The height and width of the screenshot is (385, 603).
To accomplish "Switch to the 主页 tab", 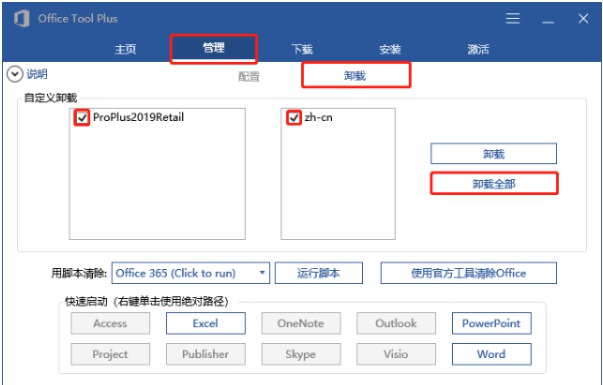I will click(x=125, y=50).
